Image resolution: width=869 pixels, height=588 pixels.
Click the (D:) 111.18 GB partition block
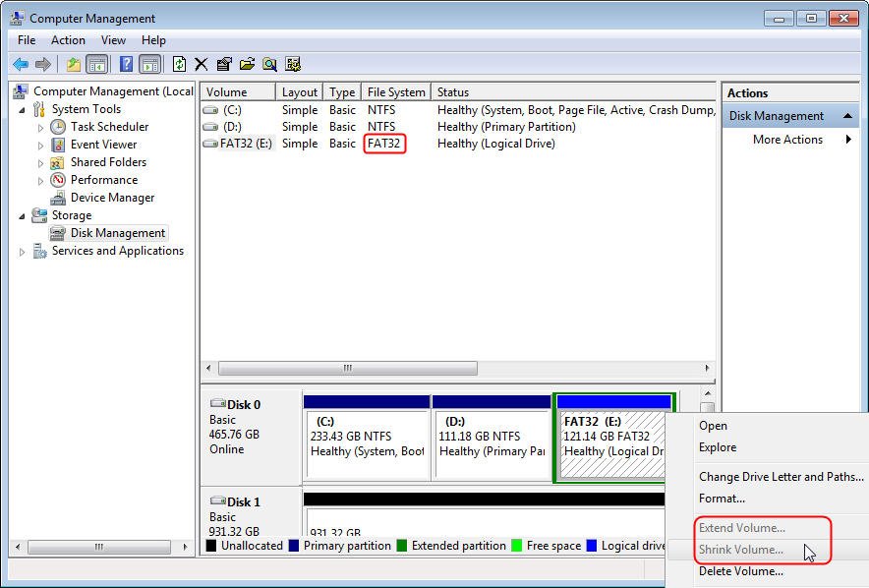492,438
